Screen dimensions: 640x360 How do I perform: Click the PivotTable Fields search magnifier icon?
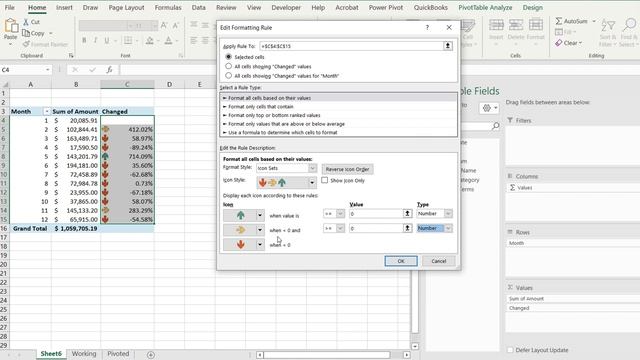pos(496,126)
